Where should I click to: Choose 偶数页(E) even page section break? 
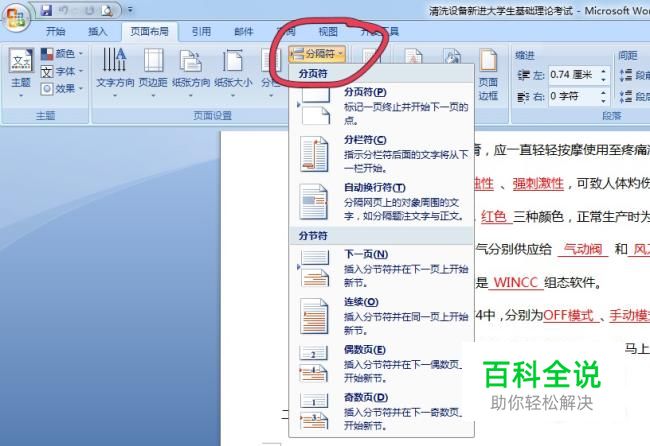coord(381,364)
